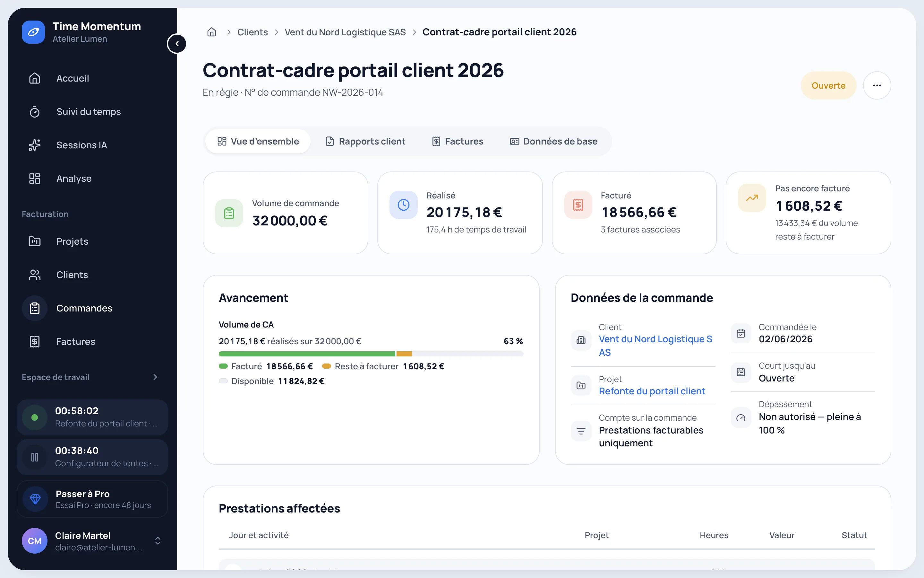Viewport: 924px width, 578px height.
Task: Click the Facturé invoice icon
Action: 578,205
